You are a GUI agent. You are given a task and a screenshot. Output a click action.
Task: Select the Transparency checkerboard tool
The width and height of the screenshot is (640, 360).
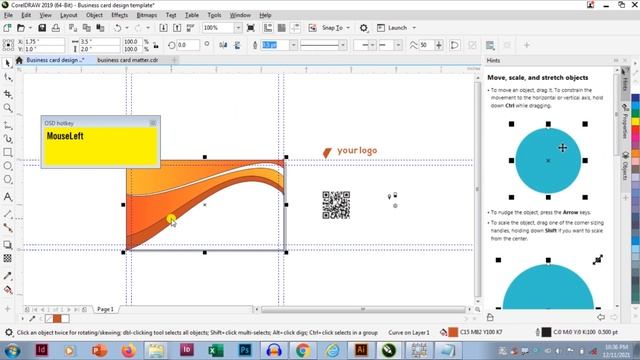(7, 258)
